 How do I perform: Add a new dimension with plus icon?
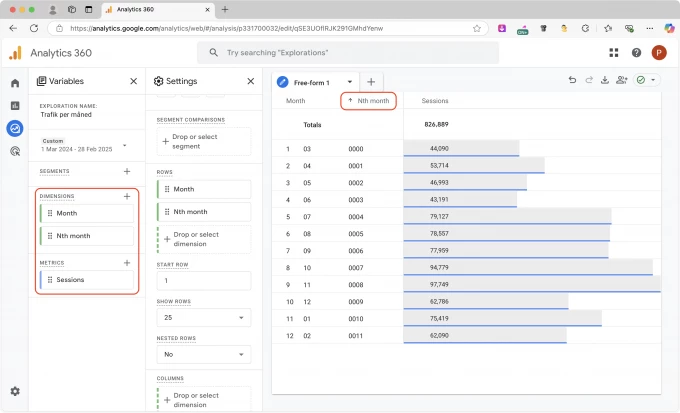pyautogui.click(x=127, y=197)
